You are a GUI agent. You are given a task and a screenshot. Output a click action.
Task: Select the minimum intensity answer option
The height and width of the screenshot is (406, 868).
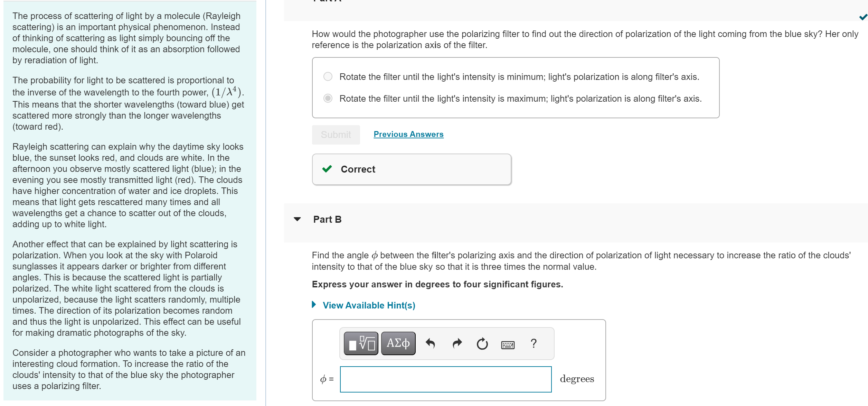327,76
